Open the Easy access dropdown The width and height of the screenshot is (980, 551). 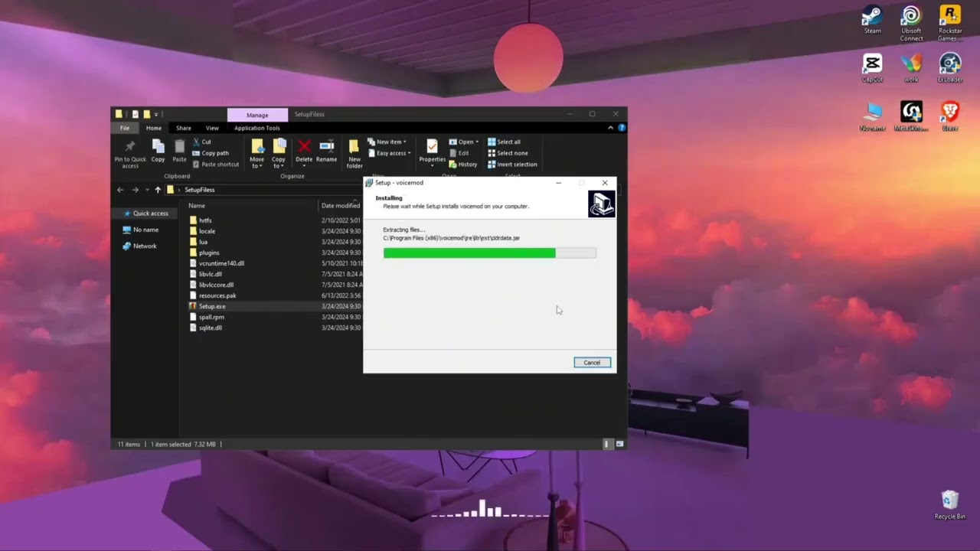coord(389,153)
